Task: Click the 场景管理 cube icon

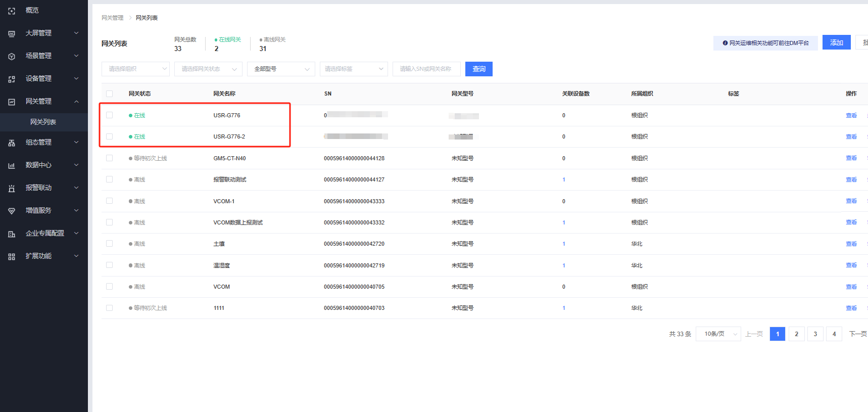Action: (x=12, y=56)
